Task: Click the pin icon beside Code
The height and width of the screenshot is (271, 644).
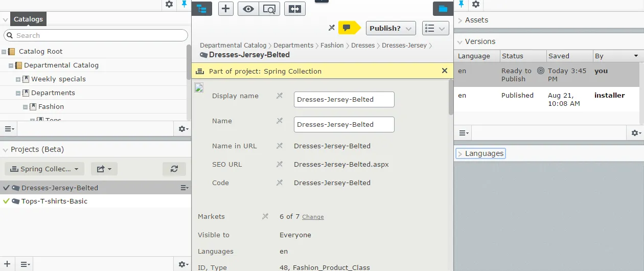Action: coord(280,183)
